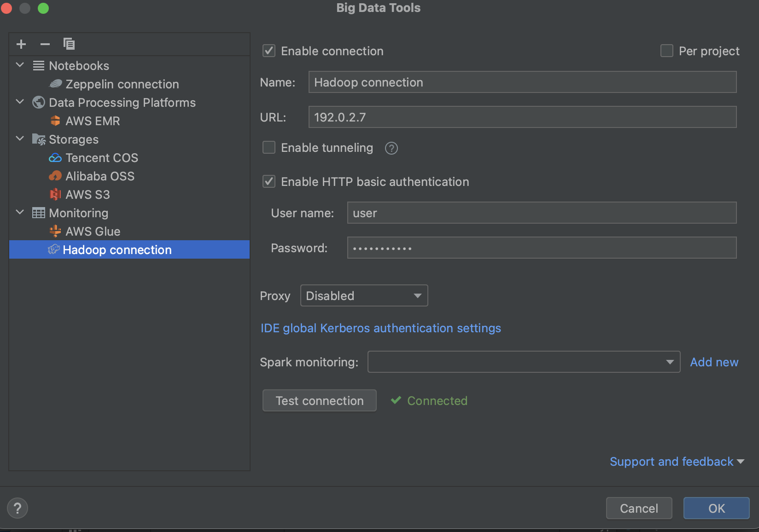Open the Proxy dropdown showing Disabled

click(x=363, y=295)
